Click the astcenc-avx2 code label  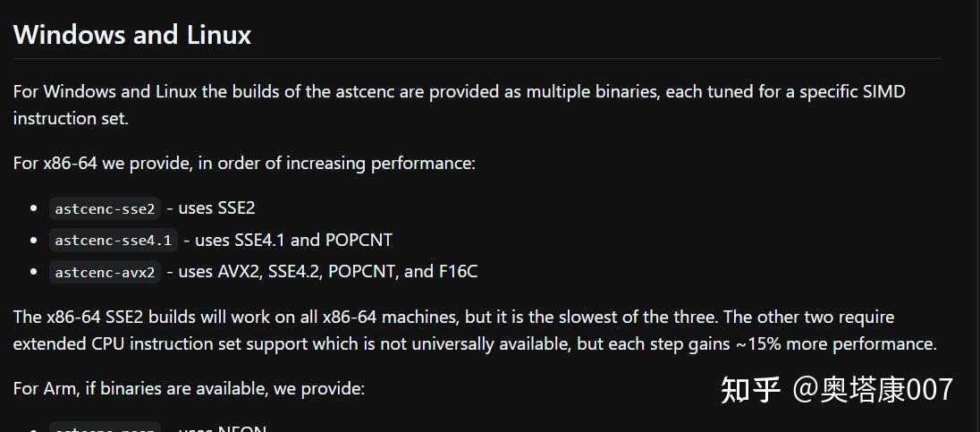(105, 272)
